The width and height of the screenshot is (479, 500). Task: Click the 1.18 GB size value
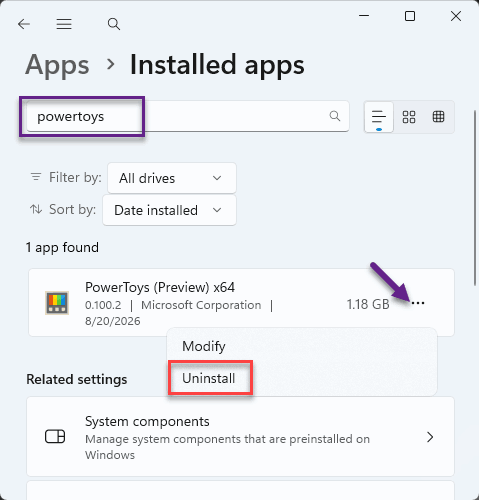click(368, 304)
